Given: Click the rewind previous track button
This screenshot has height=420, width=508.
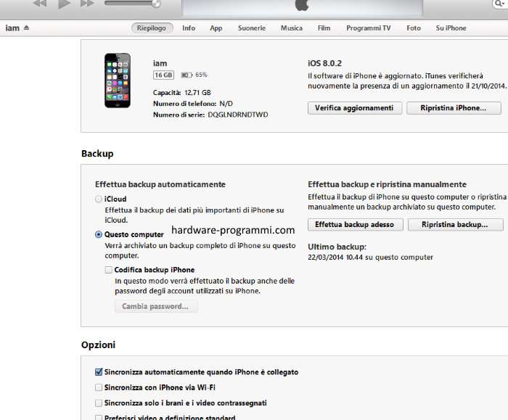Looking at the screenshot, I should [x=40, y=4].
